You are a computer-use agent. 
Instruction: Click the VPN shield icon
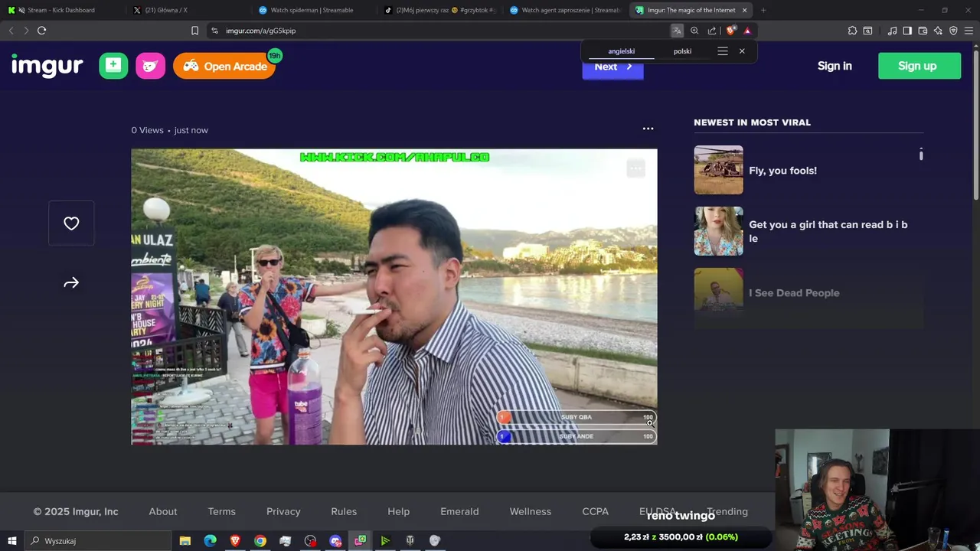[953, 31]
